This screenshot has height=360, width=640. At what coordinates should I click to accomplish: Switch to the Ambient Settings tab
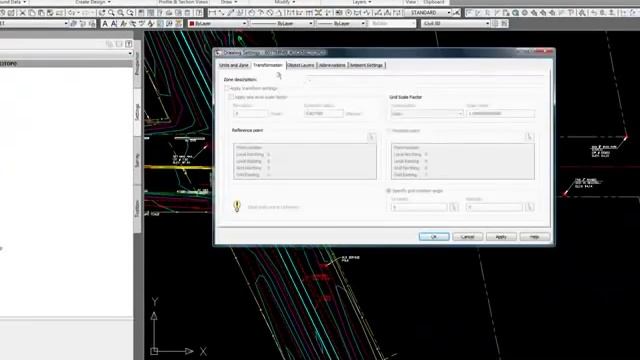click(367, 65)
